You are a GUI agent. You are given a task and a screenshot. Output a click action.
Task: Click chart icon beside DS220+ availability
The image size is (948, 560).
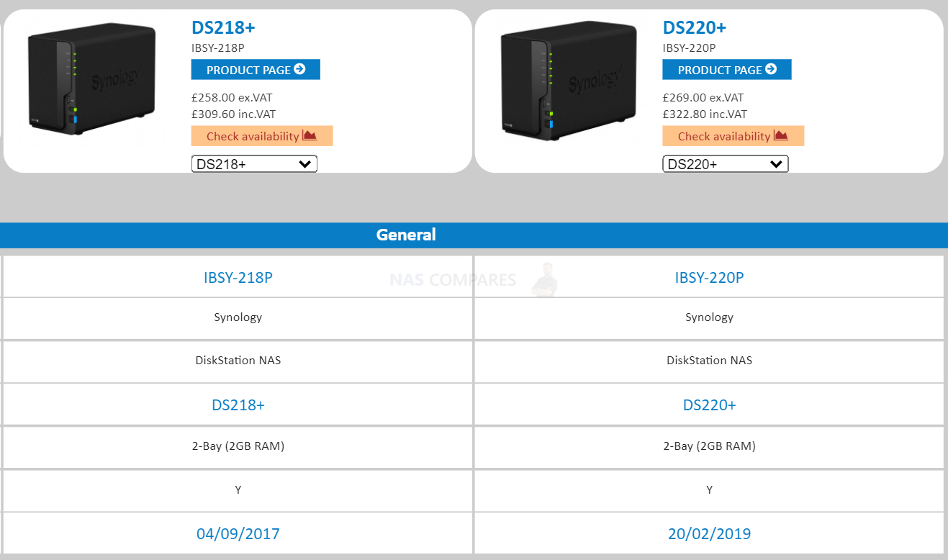(x=781, y=135)
